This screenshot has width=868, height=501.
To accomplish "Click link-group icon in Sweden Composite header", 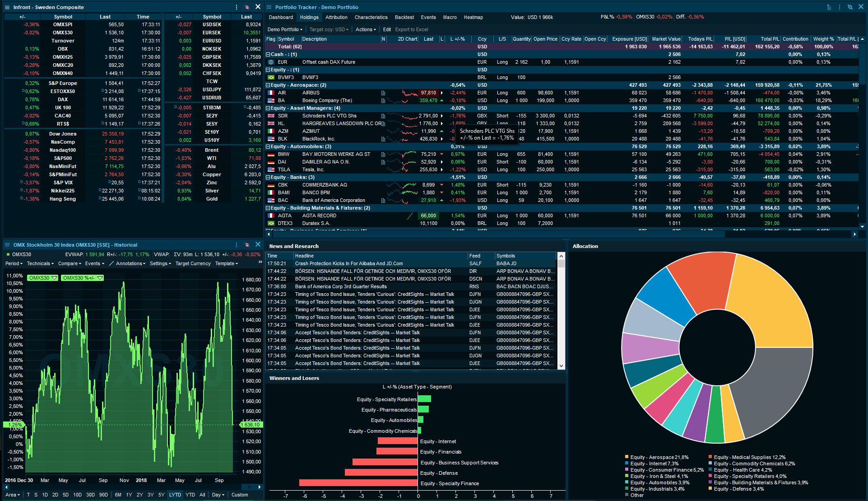I will coord(247,7).
